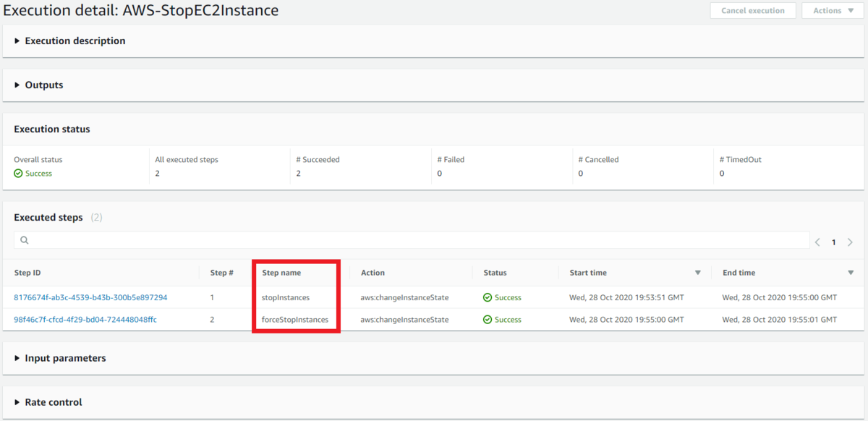Click the # Failed label
The height and width of the screenshot is (421, 868).
coord(452,159)
